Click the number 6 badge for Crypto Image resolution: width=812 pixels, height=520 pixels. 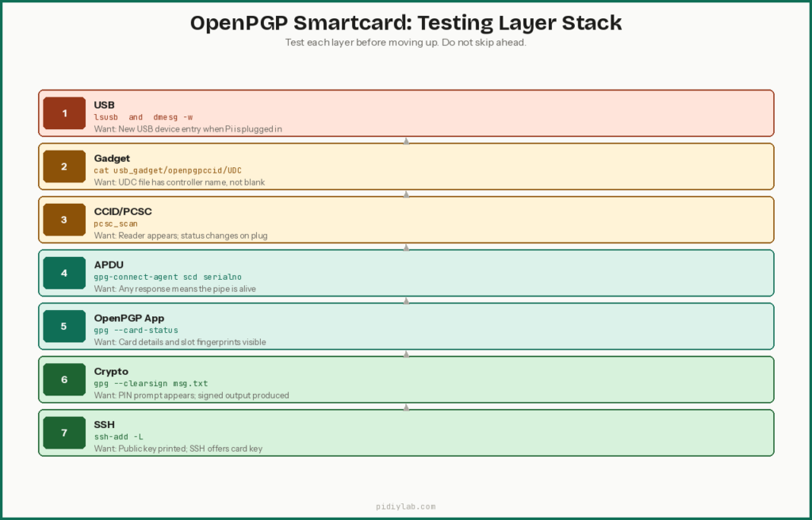click(x=64, y=380)
